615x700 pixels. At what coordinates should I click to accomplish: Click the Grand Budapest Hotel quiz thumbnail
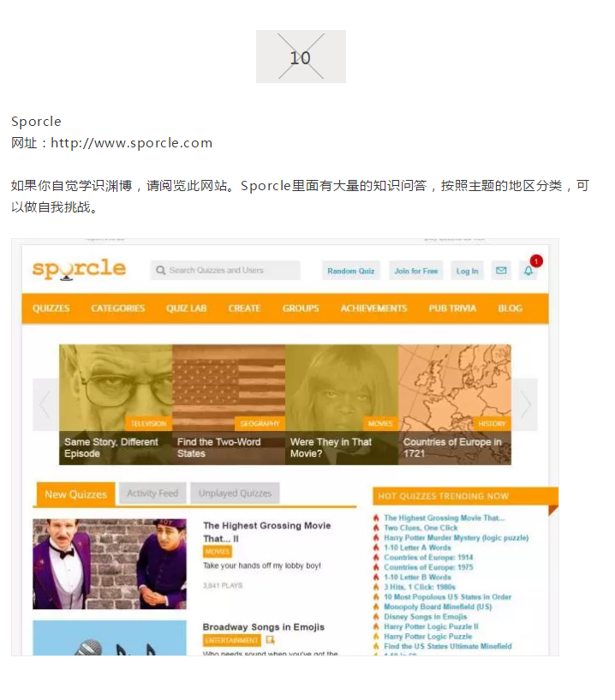(x=110, y=564)
